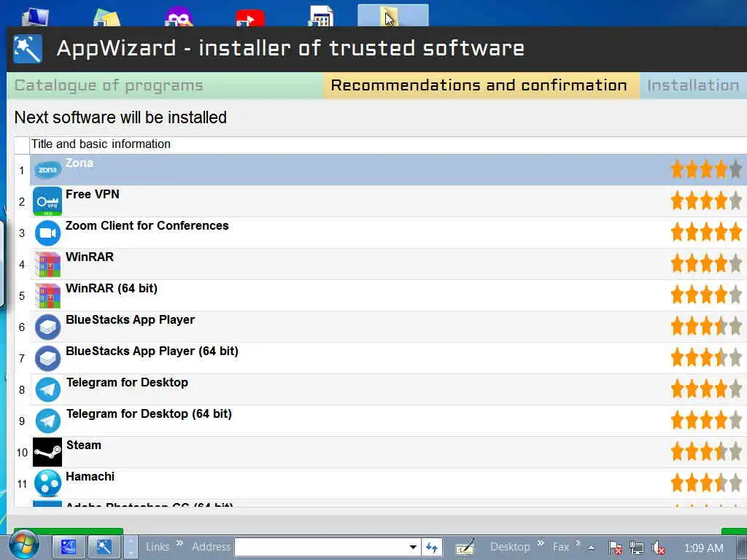Select BlueStacks App Player (64 bit) entry

pos(152,351)
